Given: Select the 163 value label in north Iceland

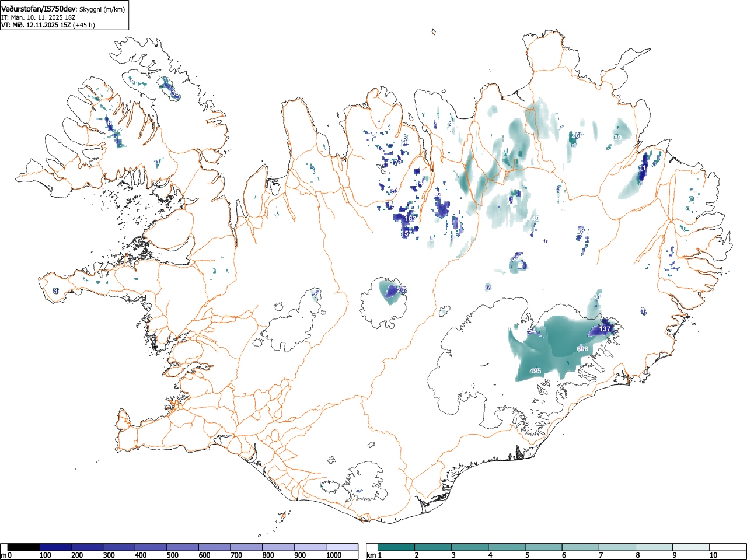Looking at the screenshot, I should pyautogui.click(x=411, y=219).
